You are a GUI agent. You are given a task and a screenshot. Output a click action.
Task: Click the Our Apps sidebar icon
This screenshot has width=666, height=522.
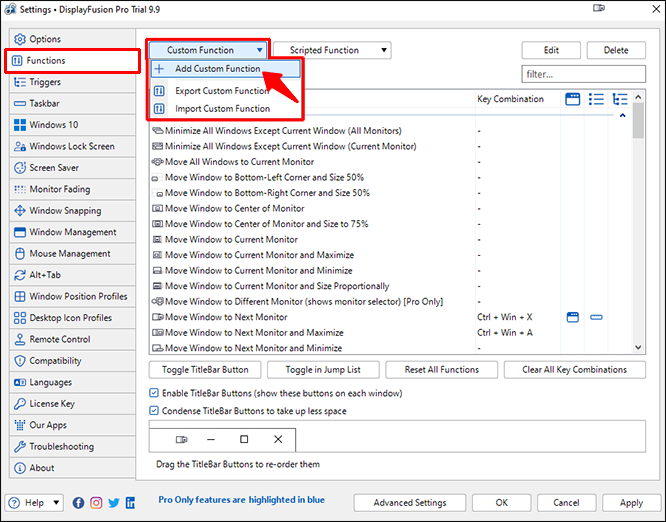click(x=20, y=425)
